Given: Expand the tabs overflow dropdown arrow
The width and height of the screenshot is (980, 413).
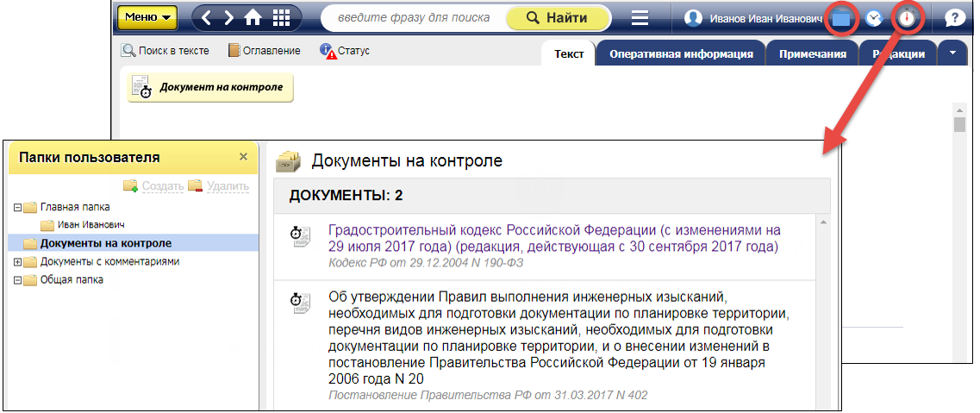Looking at the screenshot, I should point(952,53).
